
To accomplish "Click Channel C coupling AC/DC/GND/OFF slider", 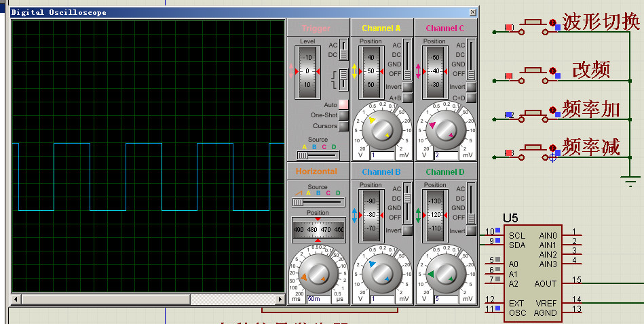I will pyautogui.click(x=471, y=60).
